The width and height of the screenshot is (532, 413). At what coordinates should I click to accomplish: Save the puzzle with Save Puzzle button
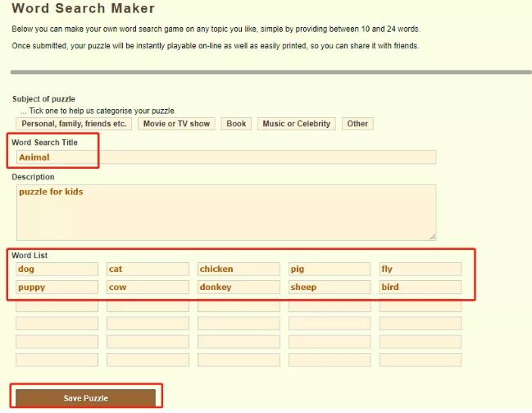pos(85,398)
